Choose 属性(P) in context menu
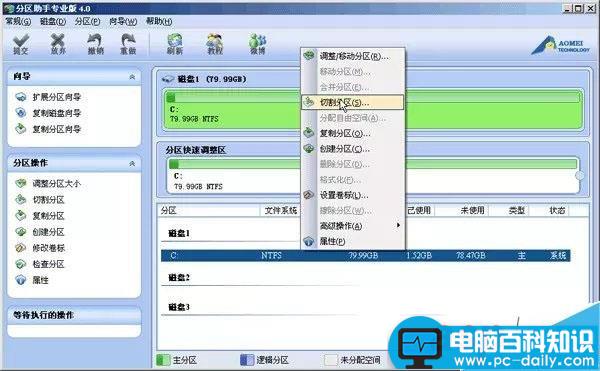 (x=352, y=241)
